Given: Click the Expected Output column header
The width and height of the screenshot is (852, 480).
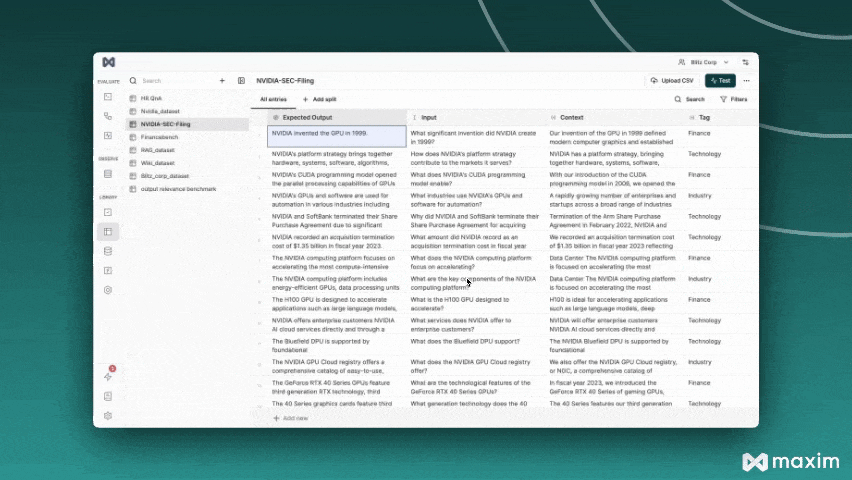Looking at the screenshot, I should [x=336, y=117].
